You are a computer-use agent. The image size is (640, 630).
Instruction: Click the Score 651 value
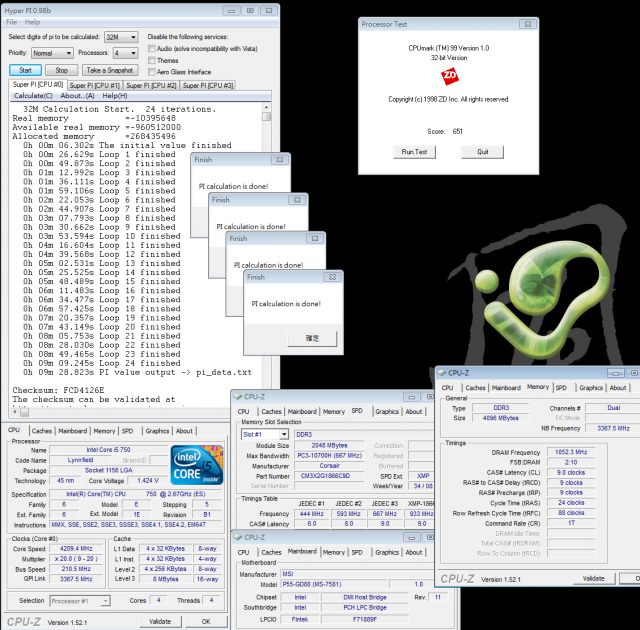458,131
